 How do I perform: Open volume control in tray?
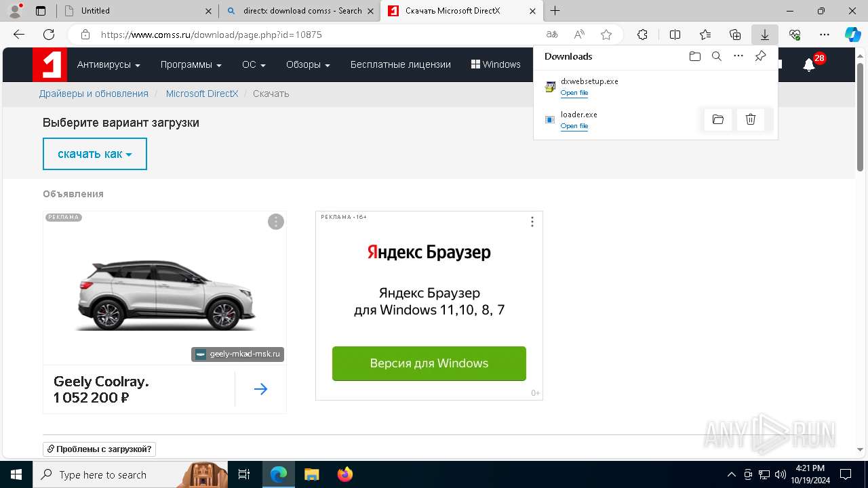coord(780,474)
